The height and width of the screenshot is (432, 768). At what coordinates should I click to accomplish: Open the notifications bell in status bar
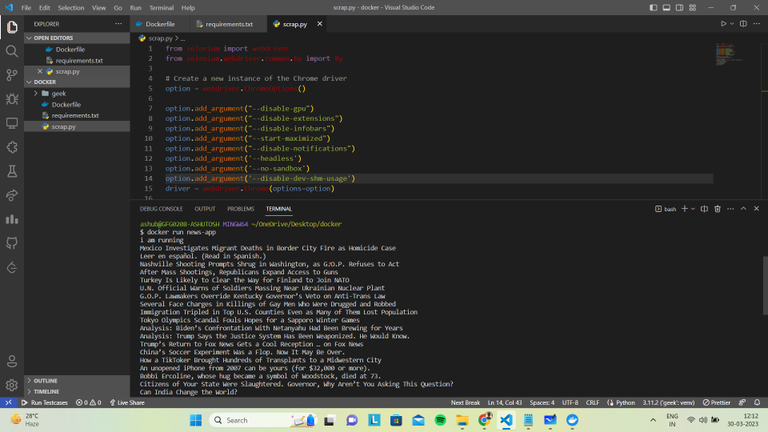tap(755, 402)
